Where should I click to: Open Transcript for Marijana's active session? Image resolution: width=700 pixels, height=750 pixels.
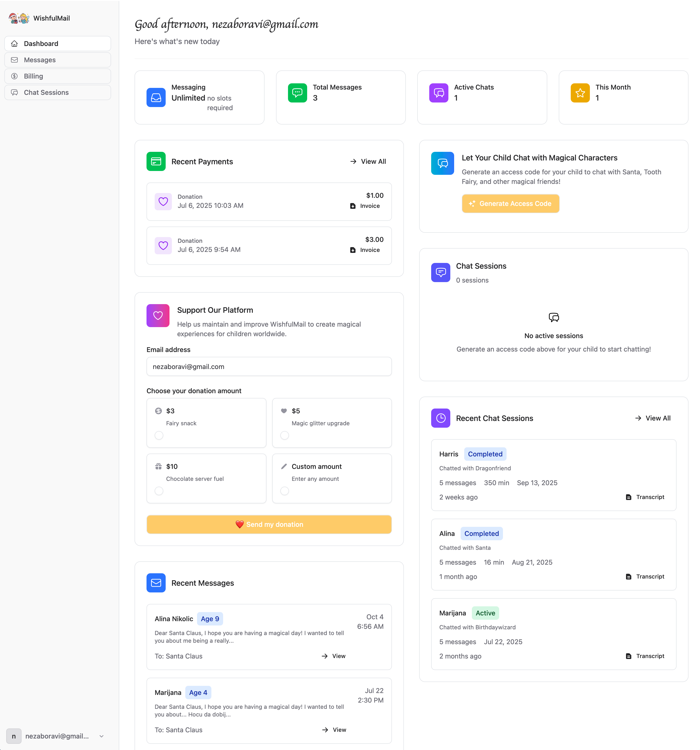[x=645, y=656]
